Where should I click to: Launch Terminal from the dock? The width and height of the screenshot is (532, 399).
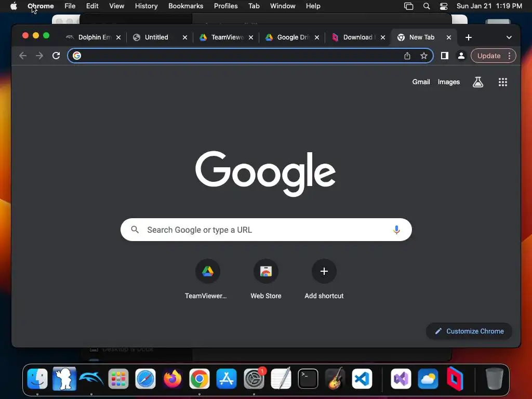(308, 379)
